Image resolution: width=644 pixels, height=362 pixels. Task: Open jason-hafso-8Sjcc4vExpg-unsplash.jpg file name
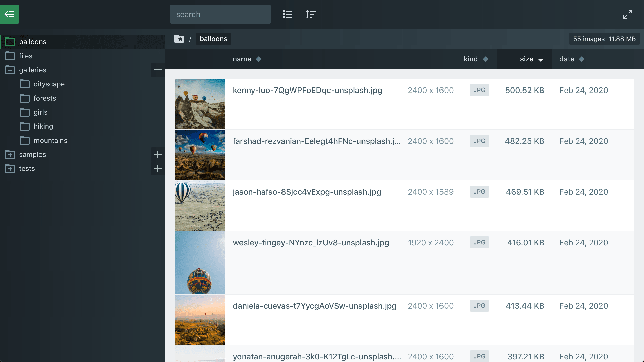307,192
